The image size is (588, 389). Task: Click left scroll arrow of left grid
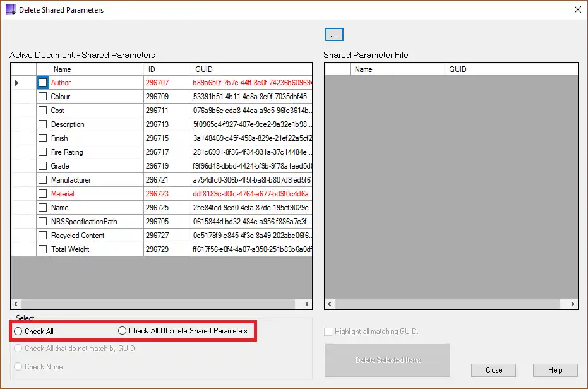tap(16, 304)
